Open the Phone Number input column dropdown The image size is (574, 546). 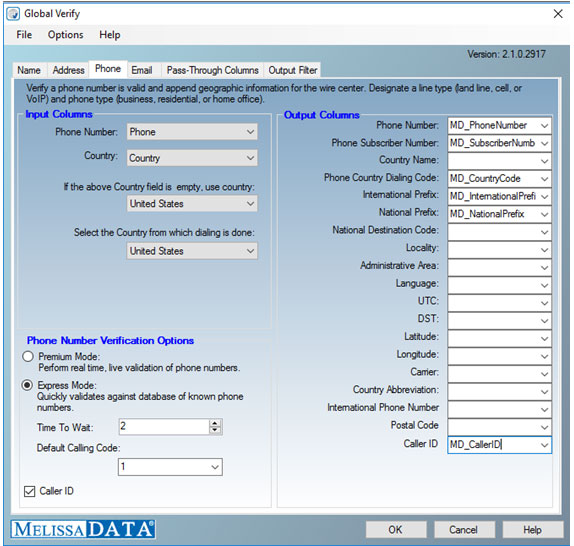(192, 132)
